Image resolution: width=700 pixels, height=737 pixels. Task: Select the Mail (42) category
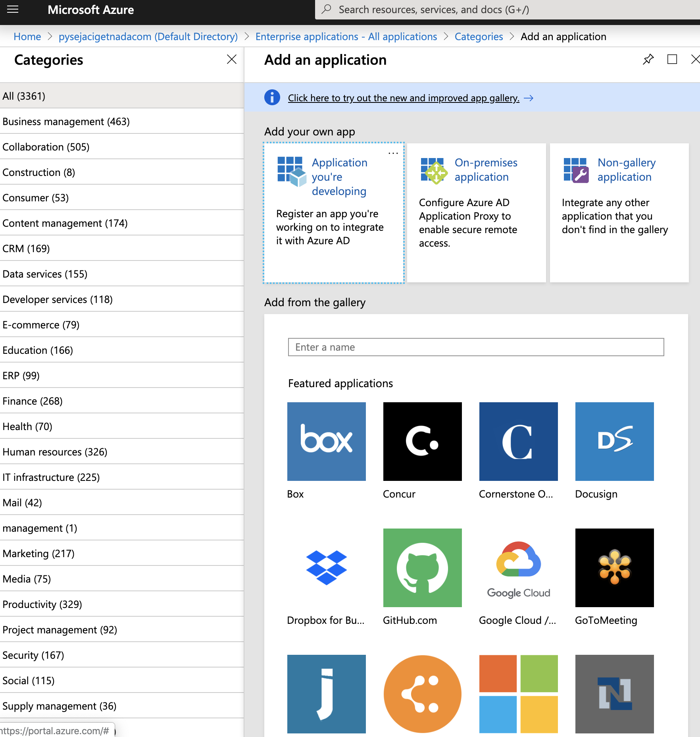(x=122, y=503)
